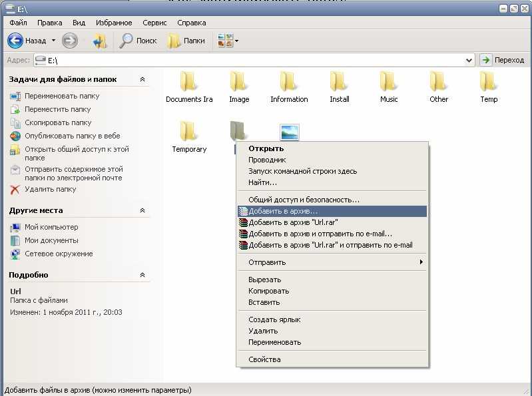The height and width of the screenshot is (396, 532).
Task: Open the Избранное menu
Action: click(x=114, y=23)
